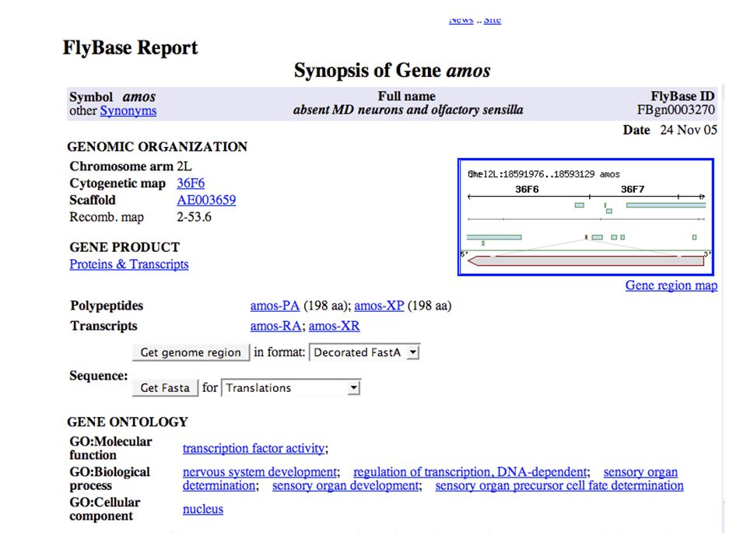Open regulation of transcription, DNA-dependent link
This screenshot has width=747, height=560.
470,472
